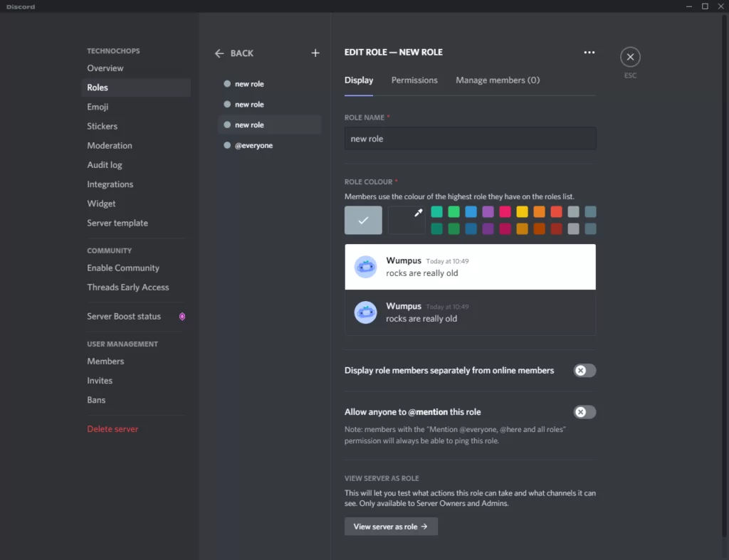Select the third highlighted new role
Viewport: 729px width, 560px height.
pos(270,125)
